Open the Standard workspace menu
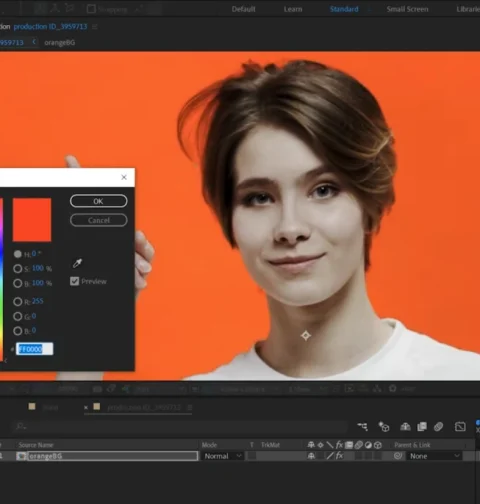The width and height of the screenshot is (480, 504). 369,9
